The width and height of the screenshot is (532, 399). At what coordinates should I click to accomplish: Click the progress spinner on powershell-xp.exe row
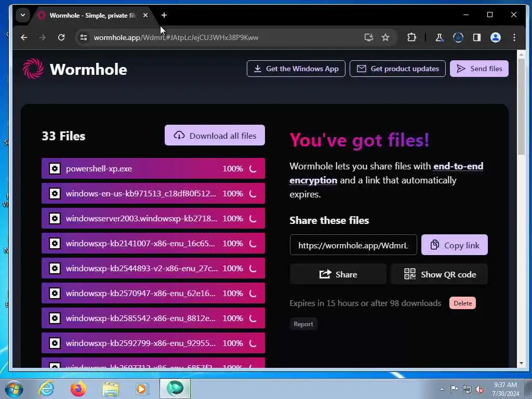(x=253, y=169)
